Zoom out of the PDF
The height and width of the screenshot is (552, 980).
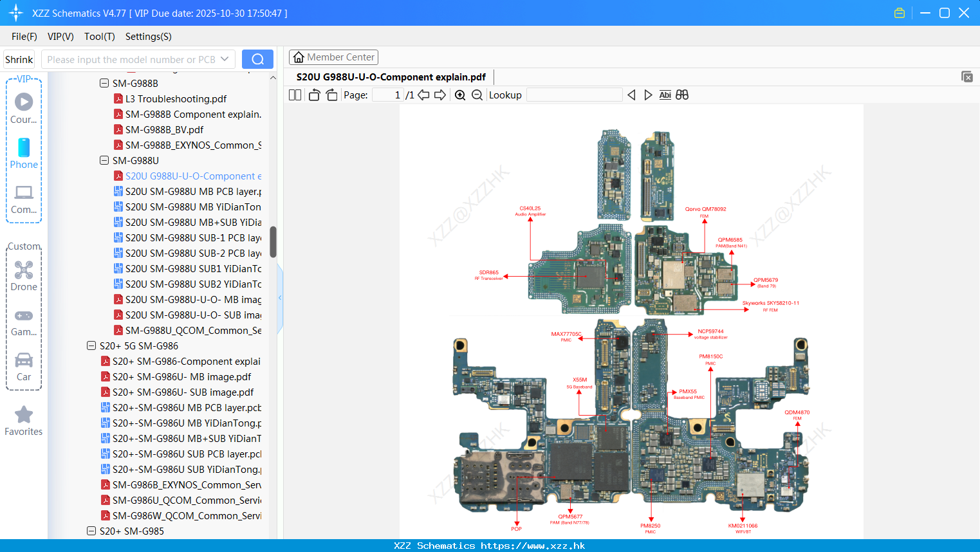(477, 95)
